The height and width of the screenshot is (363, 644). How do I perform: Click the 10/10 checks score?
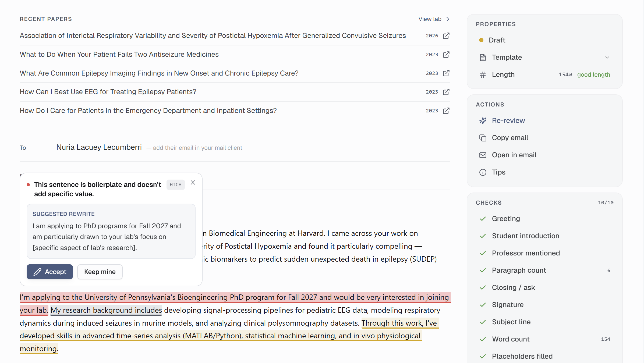pos(606,203)
